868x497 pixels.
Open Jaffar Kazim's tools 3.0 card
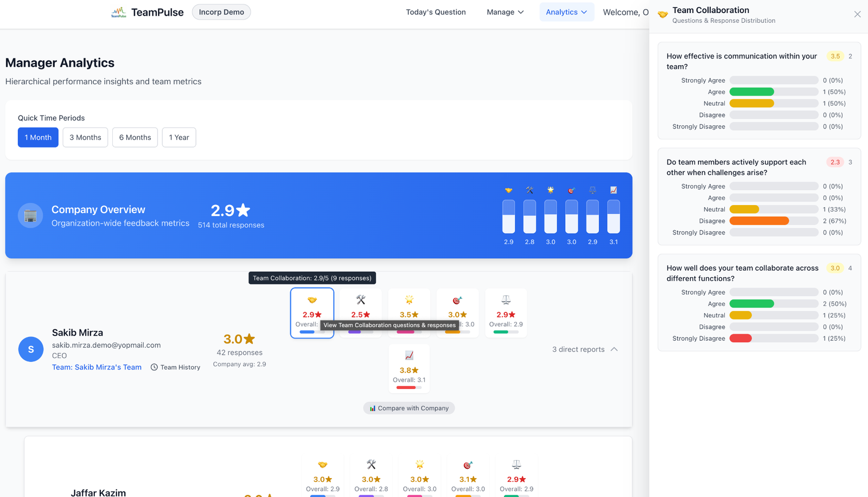coord(371,476)
